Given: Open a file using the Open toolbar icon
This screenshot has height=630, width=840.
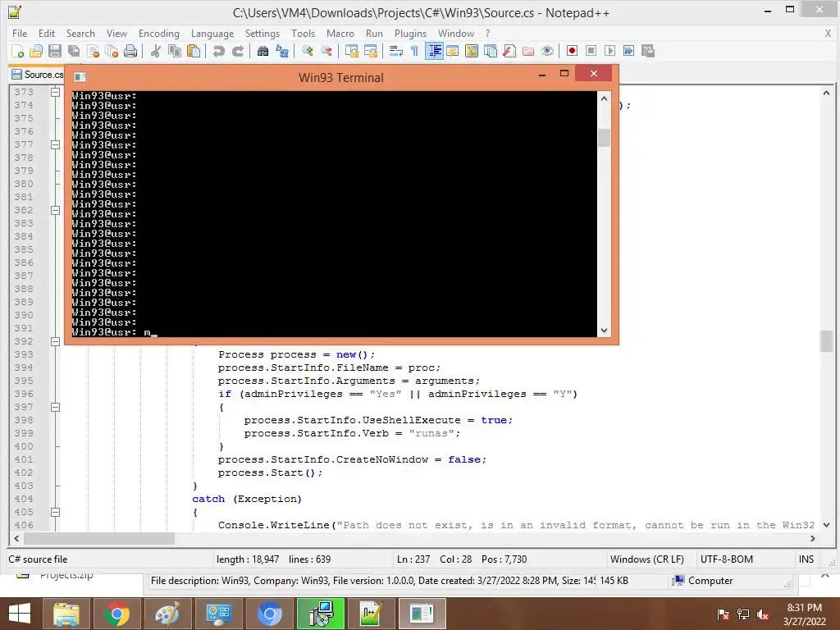Looking at the screenshot, I should pyautogui.click(x=36, y=51).
